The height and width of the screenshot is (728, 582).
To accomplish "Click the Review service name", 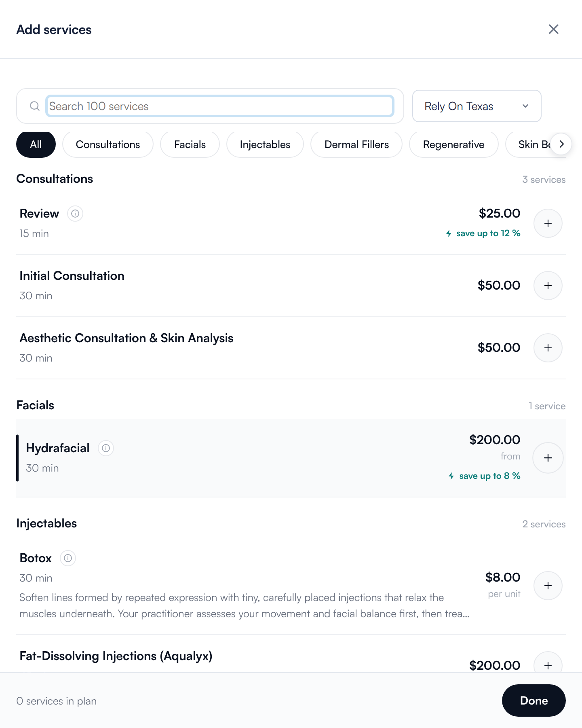I will (x=39, y=214).
